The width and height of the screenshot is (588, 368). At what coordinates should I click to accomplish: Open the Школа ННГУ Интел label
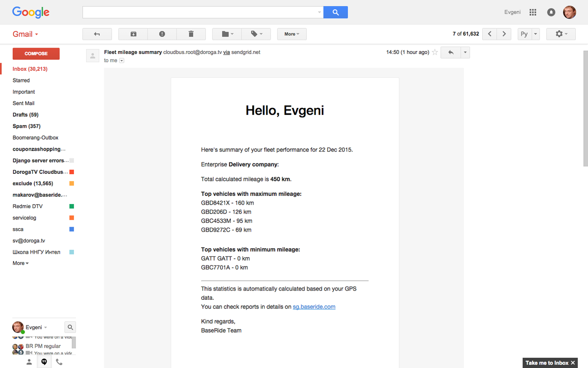click(x=36, y=252)
